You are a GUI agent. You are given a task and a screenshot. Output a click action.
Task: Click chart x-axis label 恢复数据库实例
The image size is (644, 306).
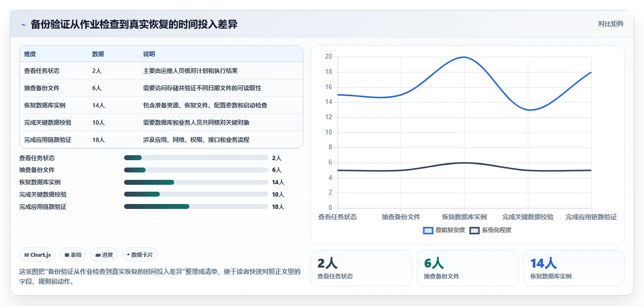pyautogui.click(x=464, y=217)
